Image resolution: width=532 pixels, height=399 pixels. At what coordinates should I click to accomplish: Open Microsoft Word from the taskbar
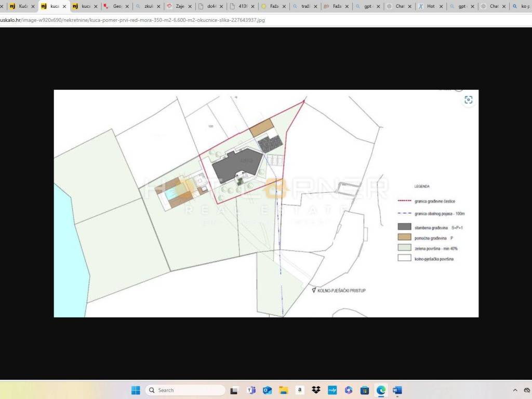click(397, 390)
